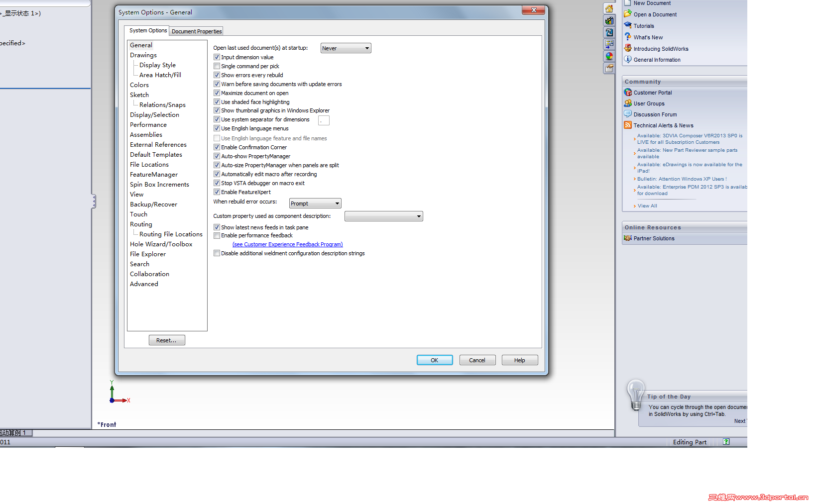This screenshot has height=504, width=818.
Task: Toggle Enable Confirmation Corner checkbox
Action: (217, 147)
